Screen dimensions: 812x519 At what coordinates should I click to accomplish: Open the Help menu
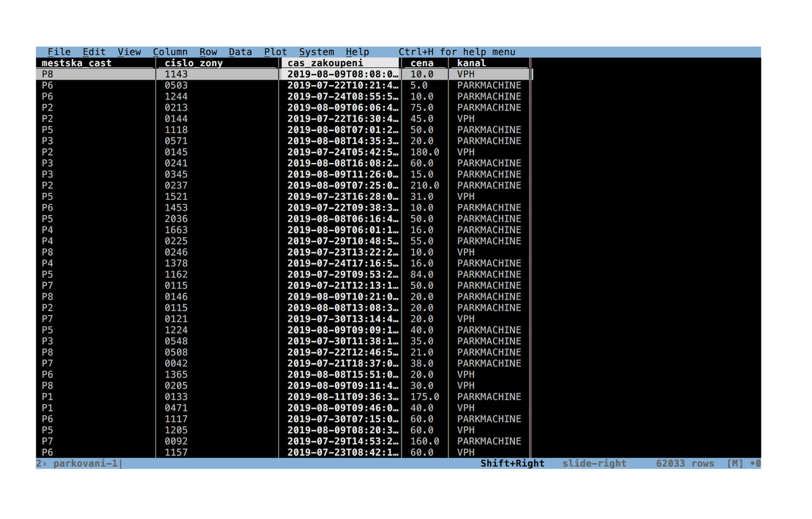pos(357,52)
